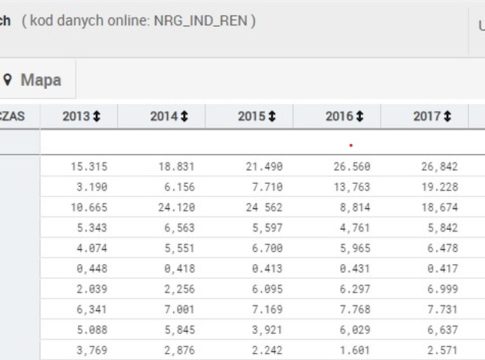Select cell value 0,448
The height and width of the screenshot is (360, 485).
click(92, 268)
